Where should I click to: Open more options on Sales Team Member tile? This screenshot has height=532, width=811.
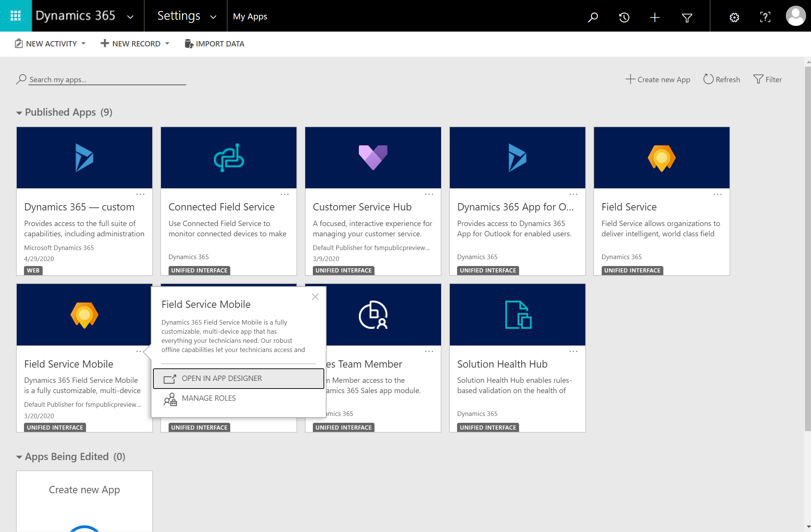(x=429, y=352)
